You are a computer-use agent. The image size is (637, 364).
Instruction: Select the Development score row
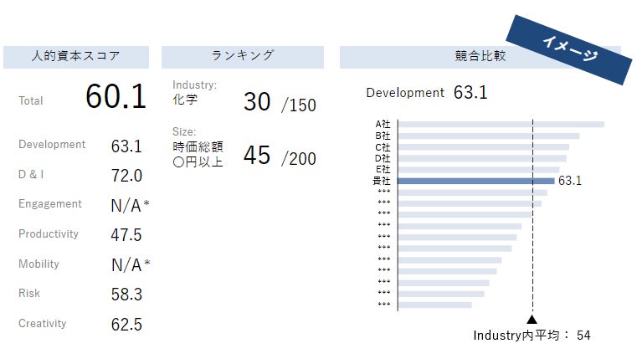(x=80, y=146)
